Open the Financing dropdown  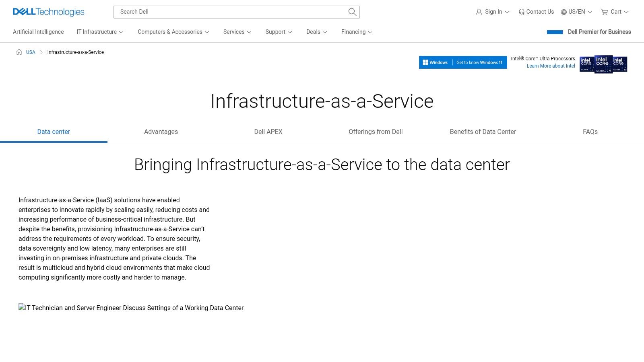pyautogui.click(x=356, y=32)
